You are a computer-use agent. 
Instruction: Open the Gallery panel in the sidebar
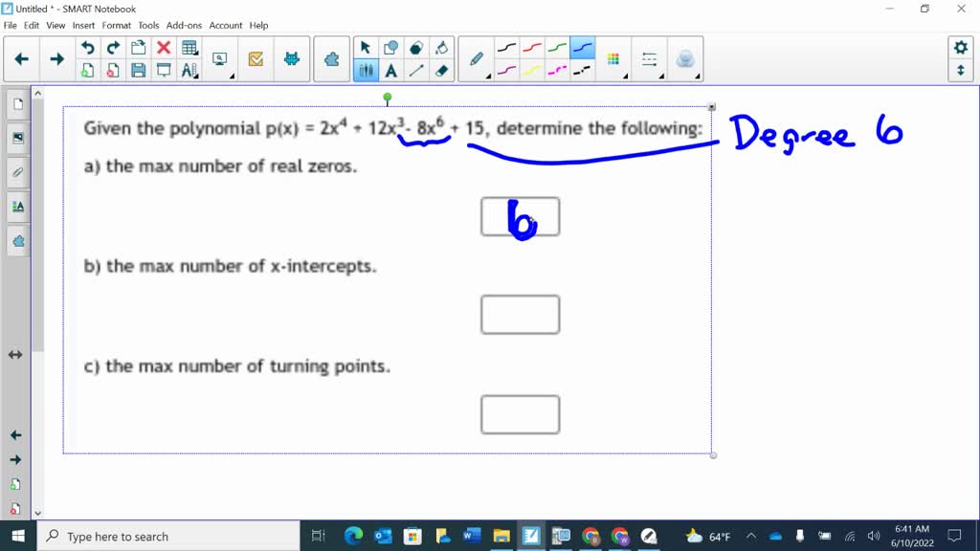point(16,137)
